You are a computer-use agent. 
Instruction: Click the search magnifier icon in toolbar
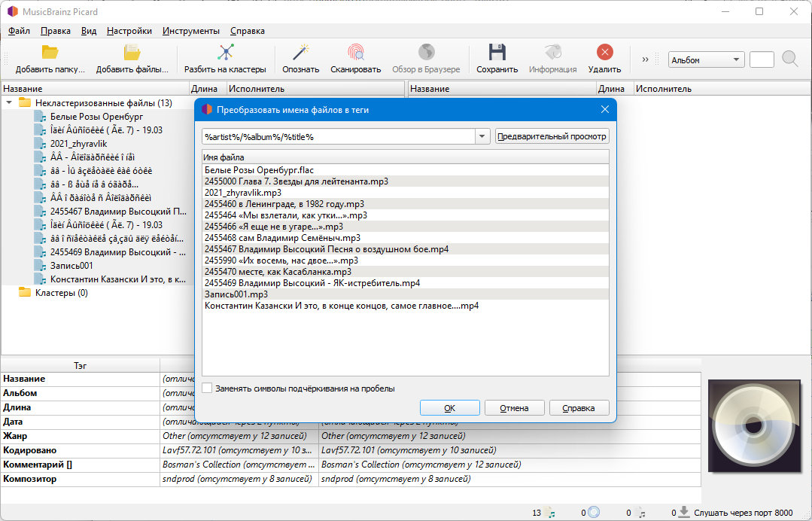click(x=789, y=59)
